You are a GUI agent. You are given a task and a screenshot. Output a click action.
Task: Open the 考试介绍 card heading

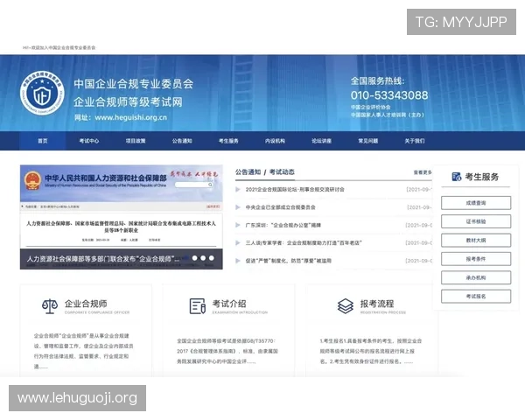click(229, 304)
